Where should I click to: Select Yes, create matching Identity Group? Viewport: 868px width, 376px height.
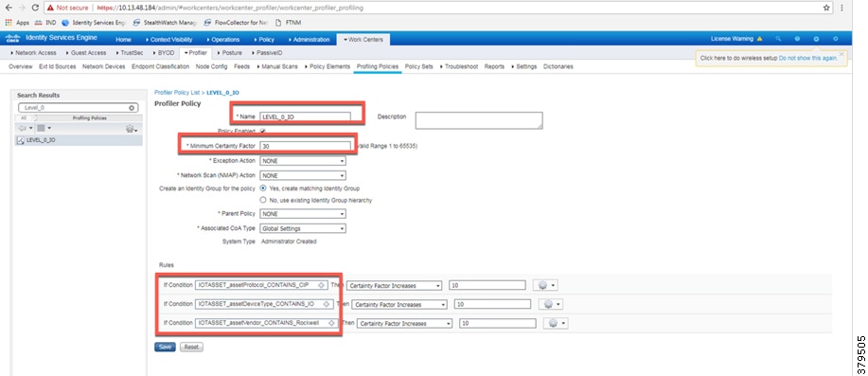click(263, 188)
